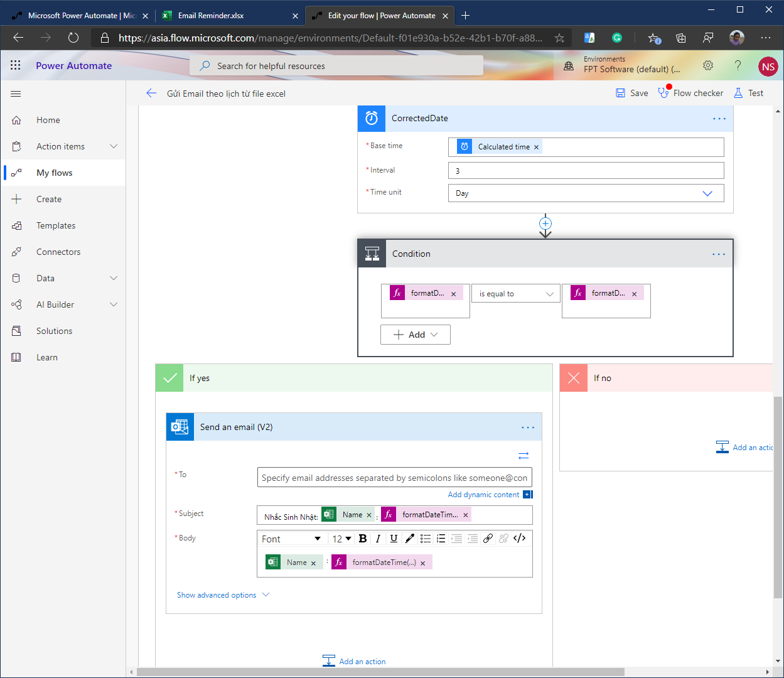Viewport: 784px width, 678px height.
Task: Switch To field input mode toggle
Action: [x=524, y=455]
